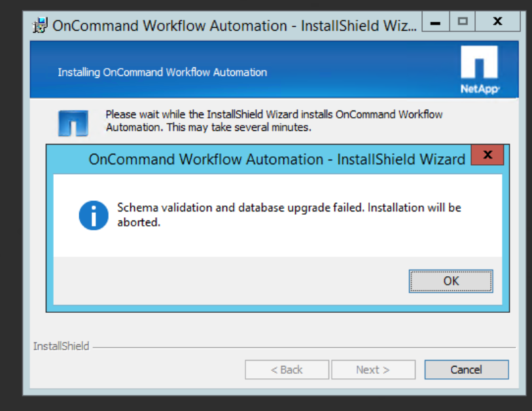This screenshot has width=532, height=411.
Task: Click the "InstallShield" label at the bottom left
Action: (61, 346)
